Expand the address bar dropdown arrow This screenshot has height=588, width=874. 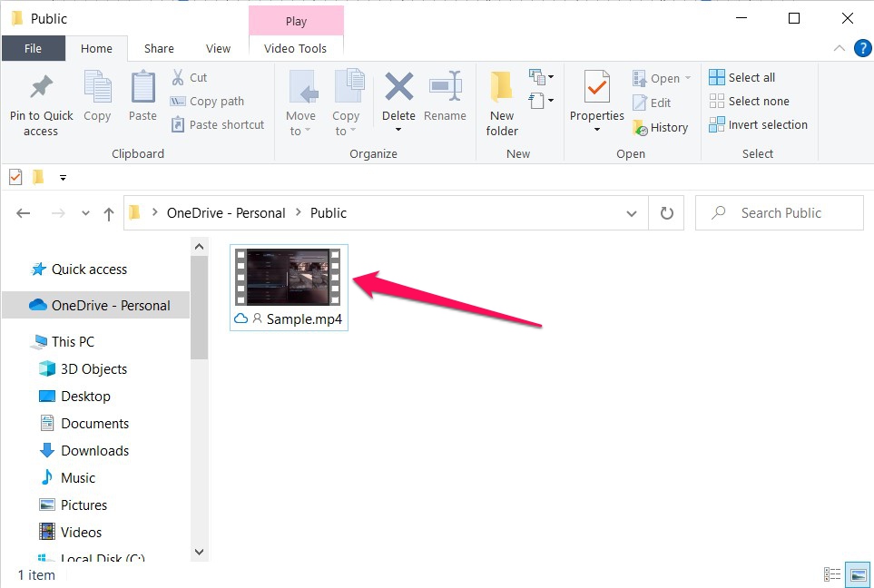click(x=632, y=212)
